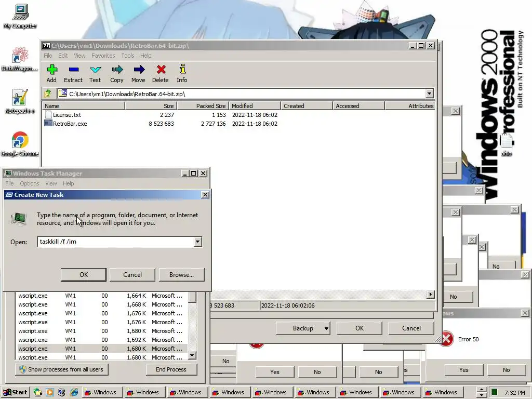Click Yes in the Error 50 dialog

[464, 370]
